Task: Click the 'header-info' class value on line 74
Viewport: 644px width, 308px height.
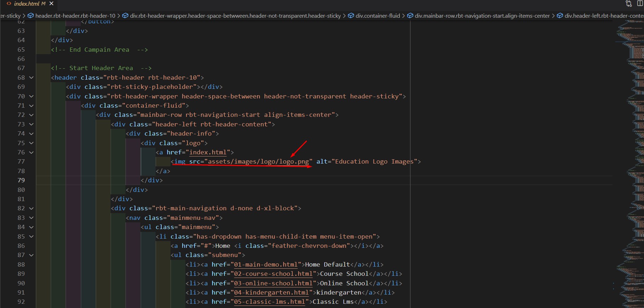Action: [191, 133]
